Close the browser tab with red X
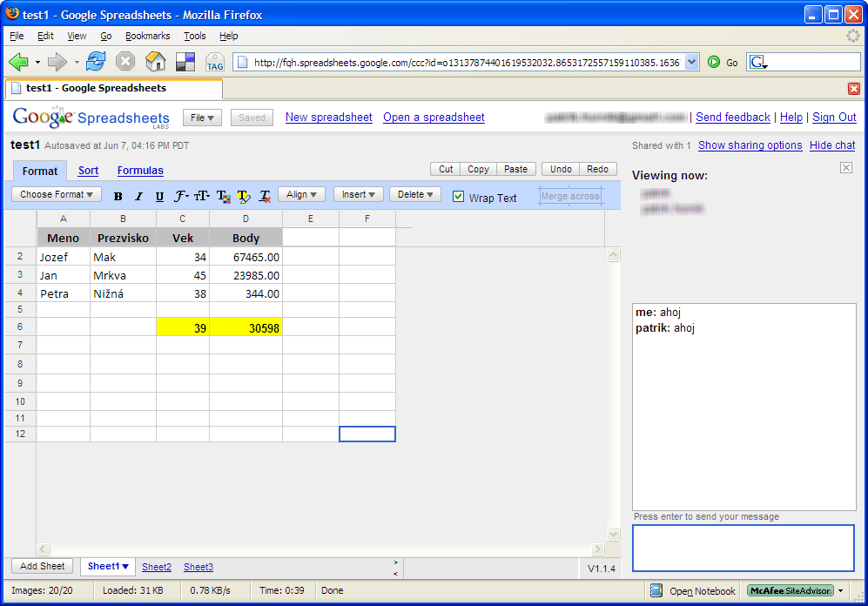Viewport: 868px width, 606px height. 853,89
